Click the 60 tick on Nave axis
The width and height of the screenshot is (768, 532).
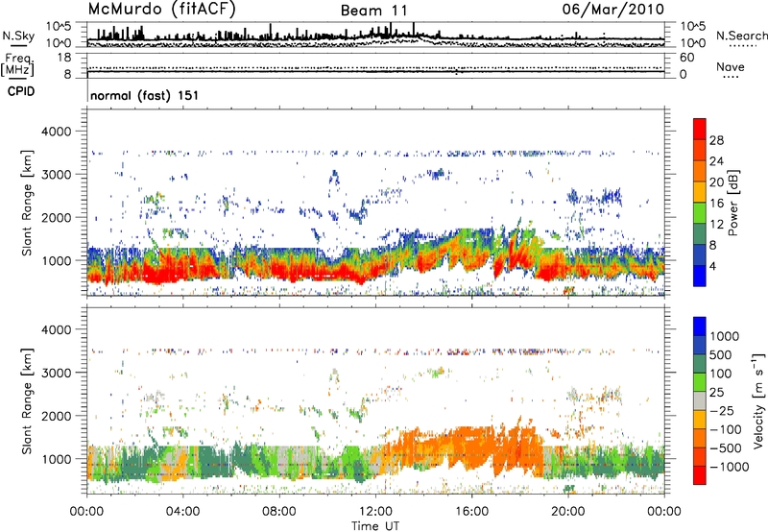[686, 58]
